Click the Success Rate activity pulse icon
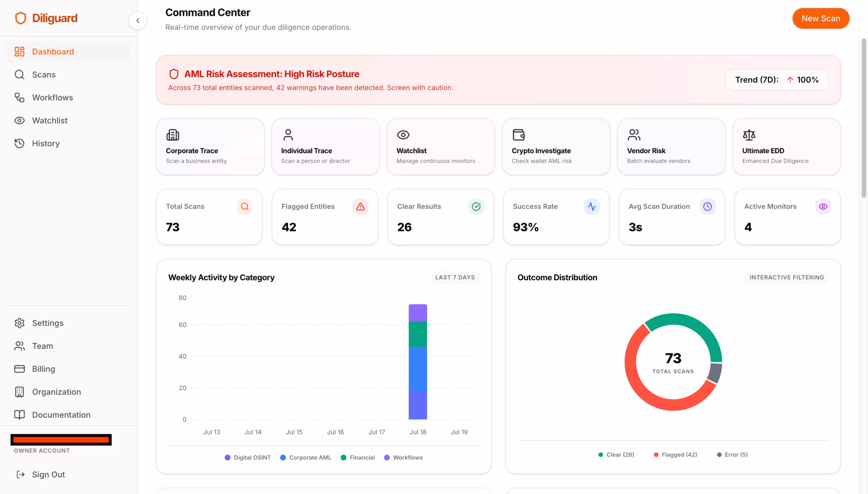Viewport: 868px width, 494px height. [x=591, y=206]
